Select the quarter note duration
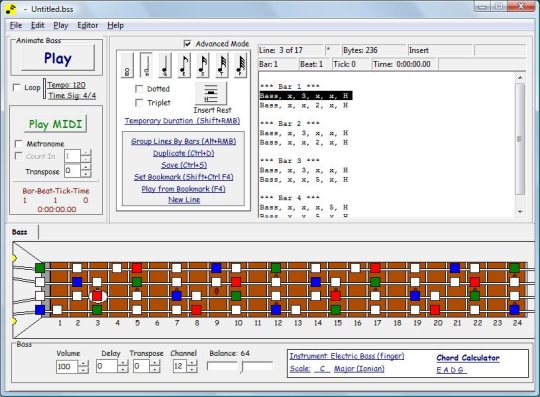 (x=165, y=65)
